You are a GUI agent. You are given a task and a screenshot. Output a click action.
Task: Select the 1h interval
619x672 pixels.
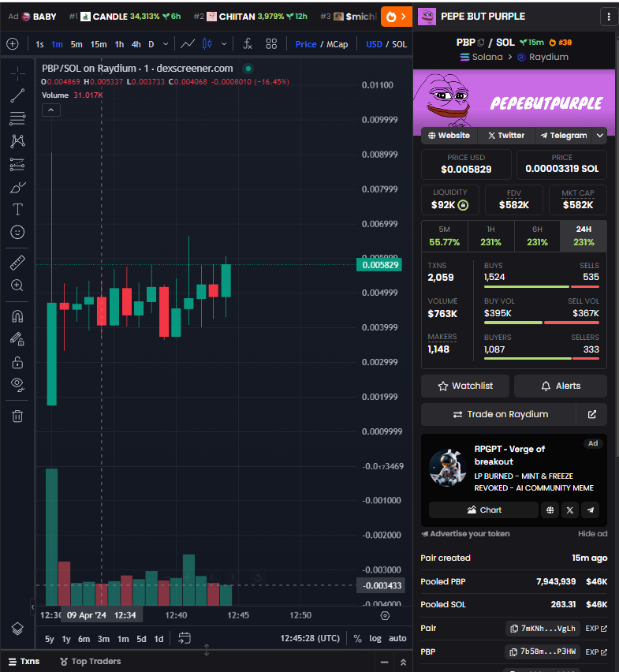point(119,44)
